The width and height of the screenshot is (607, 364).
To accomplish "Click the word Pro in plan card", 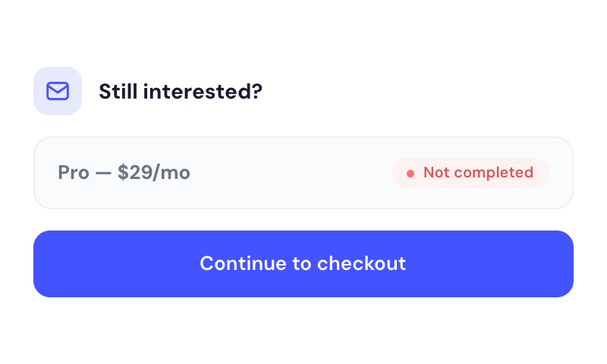I will point(74,173).
